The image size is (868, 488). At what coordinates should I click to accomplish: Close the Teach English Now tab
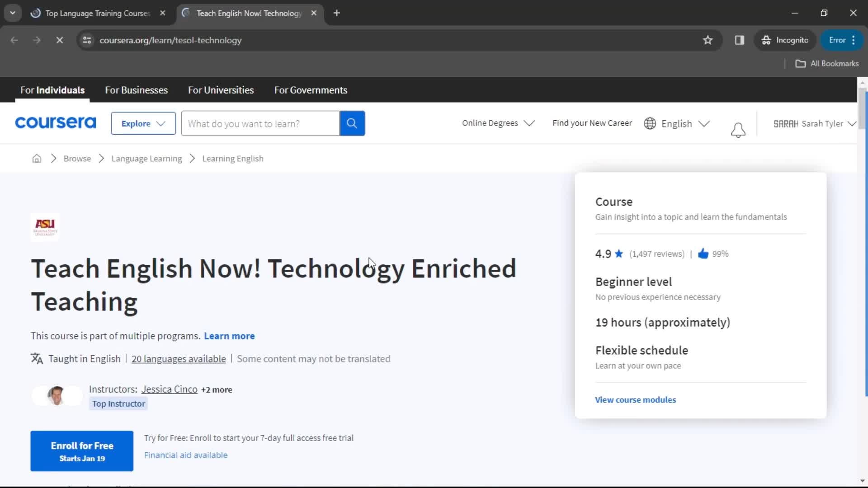click(314, 13)
